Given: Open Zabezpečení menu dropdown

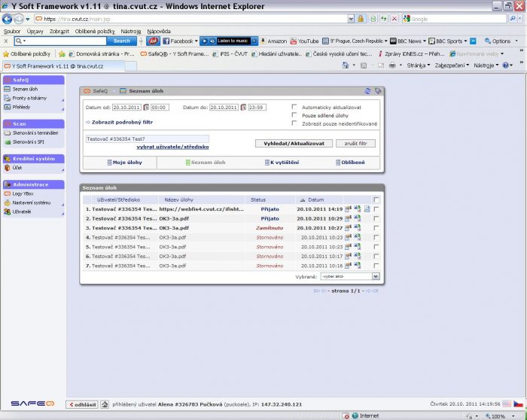Looking at the screenshot, I should pyautogui.click(x=452, y=65).
